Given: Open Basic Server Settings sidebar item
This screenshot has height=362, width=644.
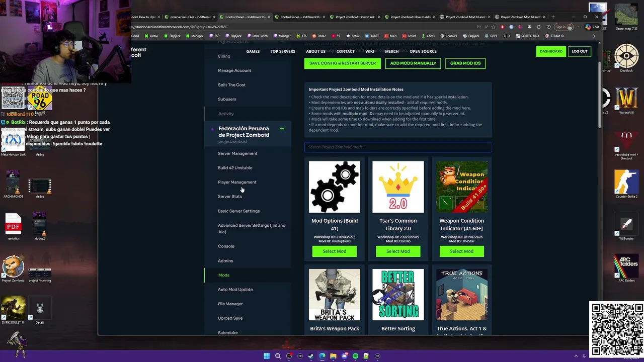Looking at the screenshot, I should point(239,211).
